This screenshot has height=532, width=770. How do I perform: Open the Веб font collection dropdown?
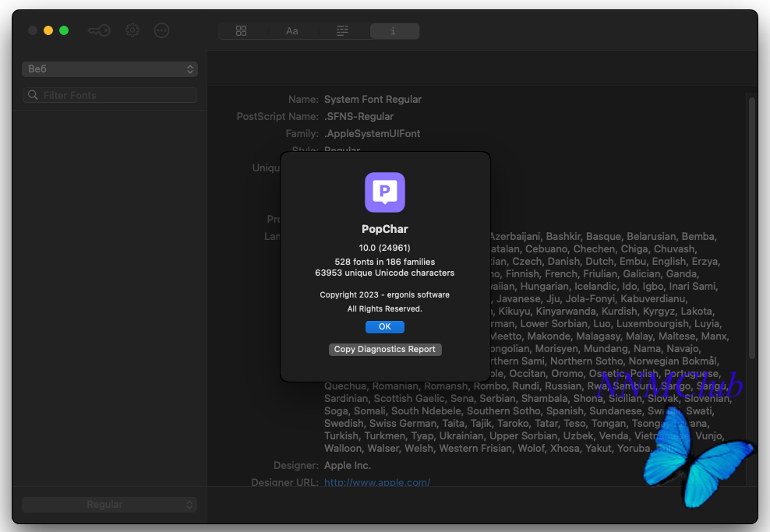coord(110,69)
